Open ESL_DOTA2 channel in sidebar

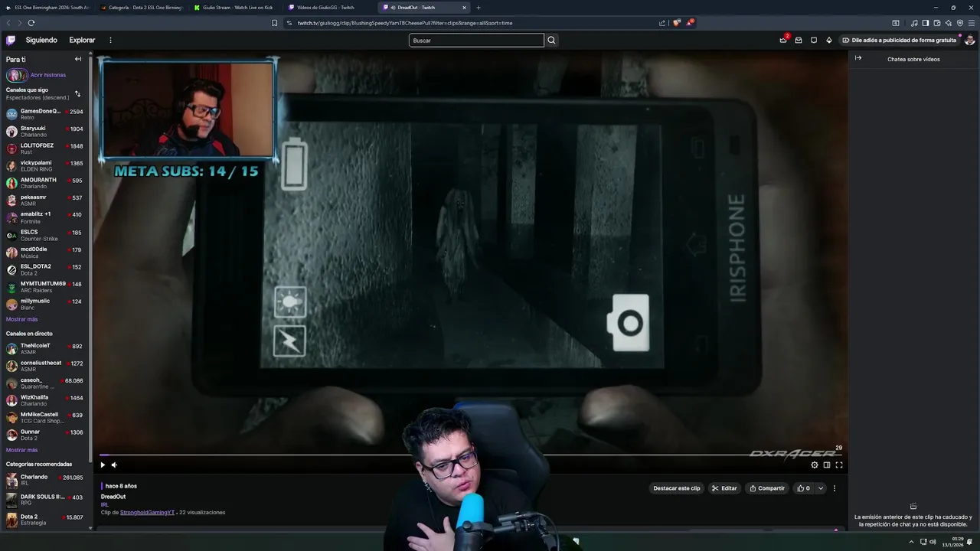(45, 269)
